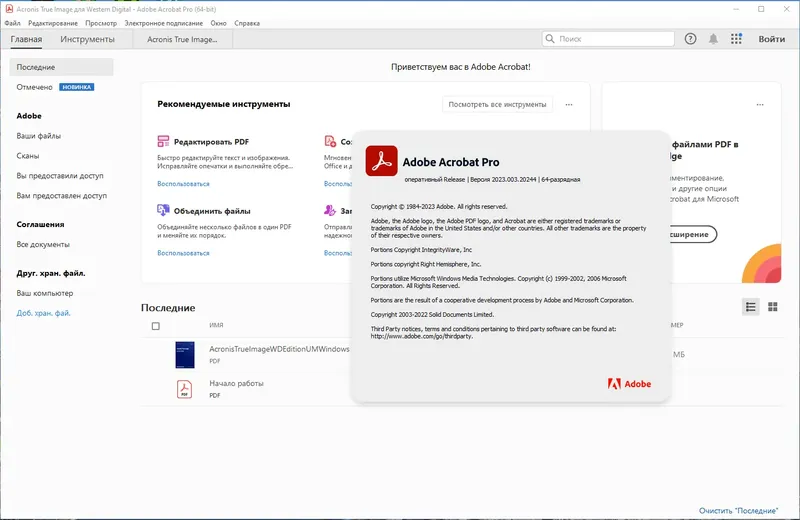Open the AcronisTrueImage PDF thumbnail

[x=185, y=355]
